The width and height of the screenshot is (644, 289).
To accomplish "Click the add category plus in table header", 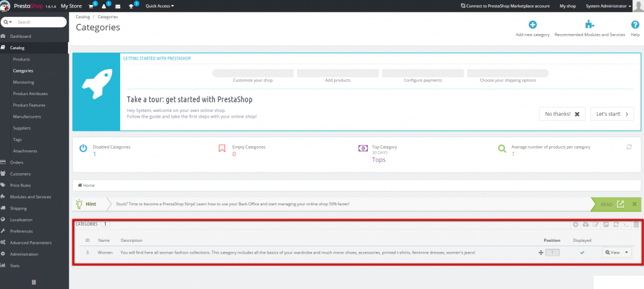I will [x=575, y=224].
